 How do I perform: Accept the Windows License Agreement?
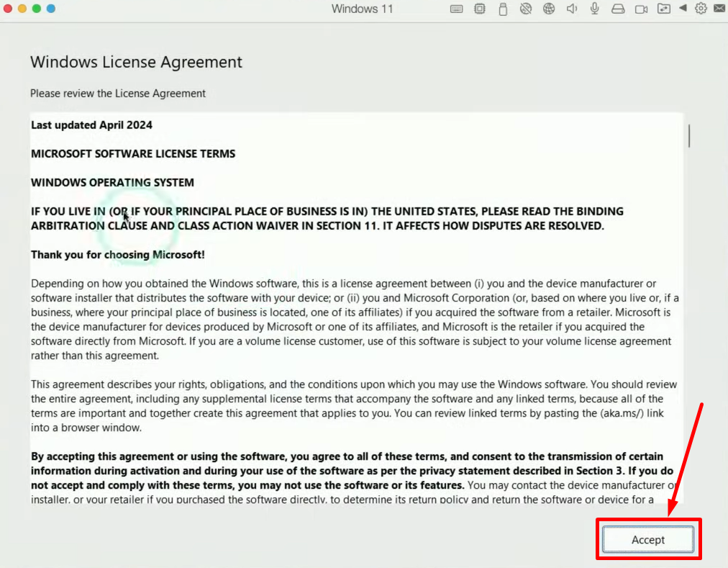647,539
